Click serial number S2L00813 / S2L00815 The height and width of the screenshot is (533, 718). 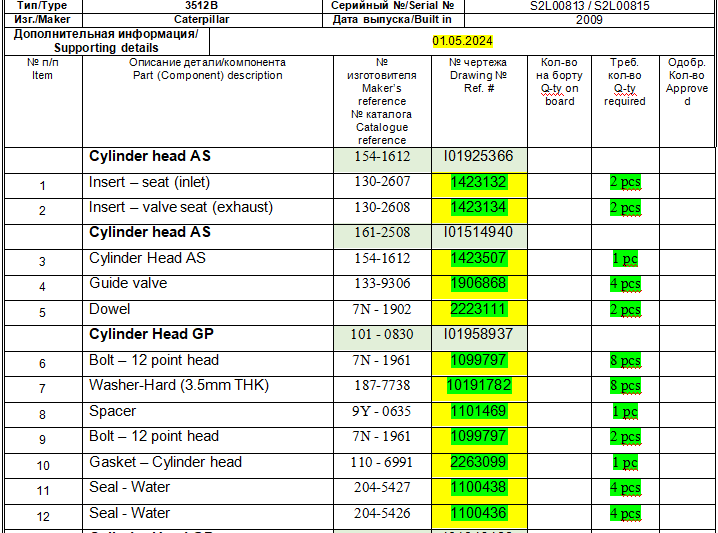[x=589, y=6]
